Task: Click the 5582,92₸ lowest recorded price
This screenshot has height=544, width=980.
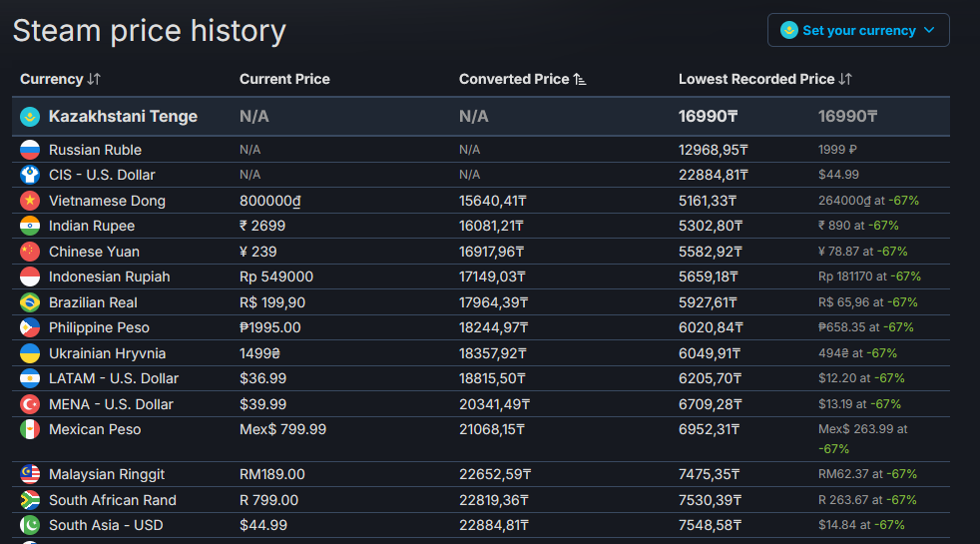Action: tap(710, 252)
